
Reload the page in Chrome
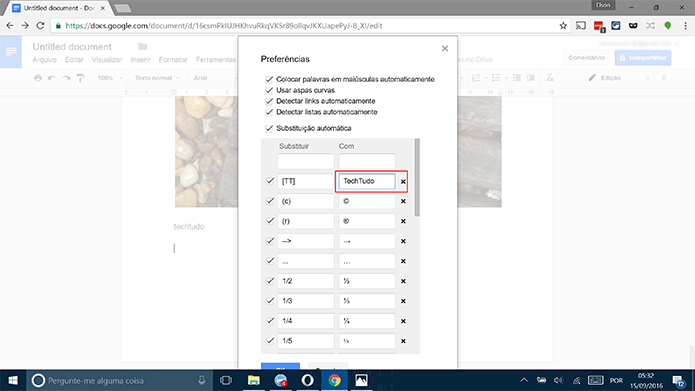coord(40,26)
